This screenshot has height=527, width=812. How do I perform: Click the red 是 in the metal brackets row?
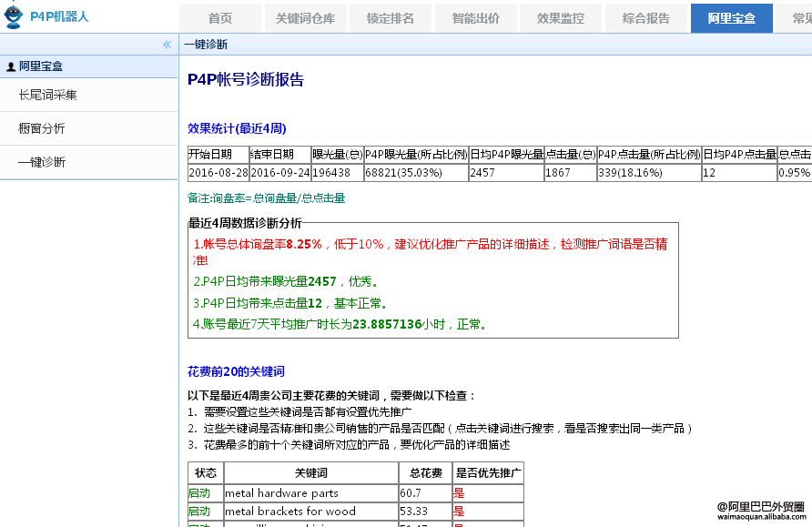coord(459,511)
